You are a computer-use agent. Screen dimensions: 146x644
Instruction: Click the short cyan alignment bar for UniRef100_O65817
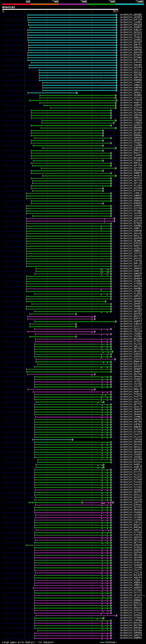(53, 93)
